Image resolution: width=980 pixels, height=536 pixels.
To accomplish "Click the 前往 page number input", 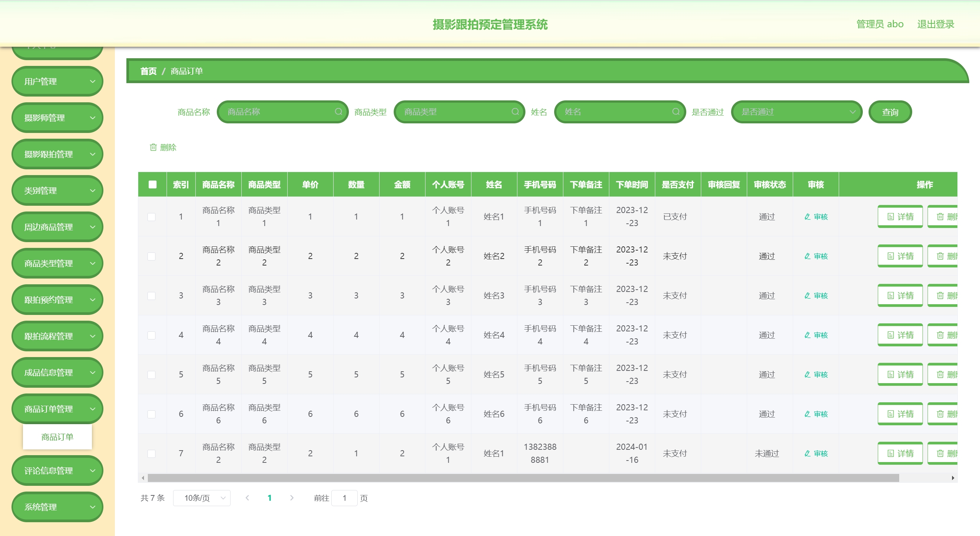I will [x=344, y=498].
